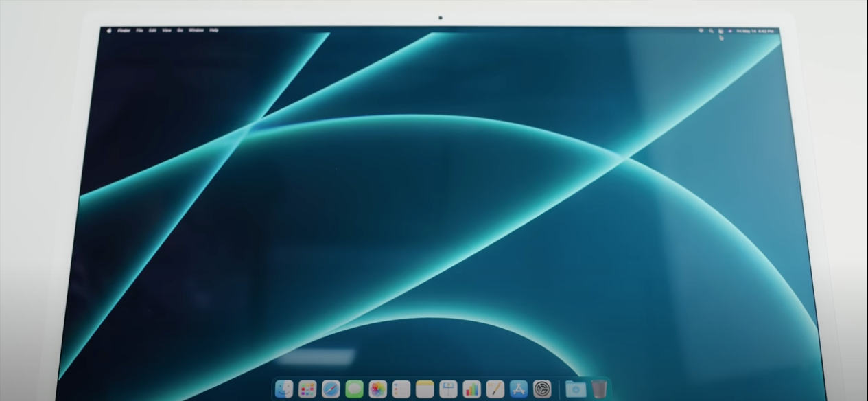Open the Photos app
Image resolution: width=868 pixels, height=401 pixels.
[377, 389]
